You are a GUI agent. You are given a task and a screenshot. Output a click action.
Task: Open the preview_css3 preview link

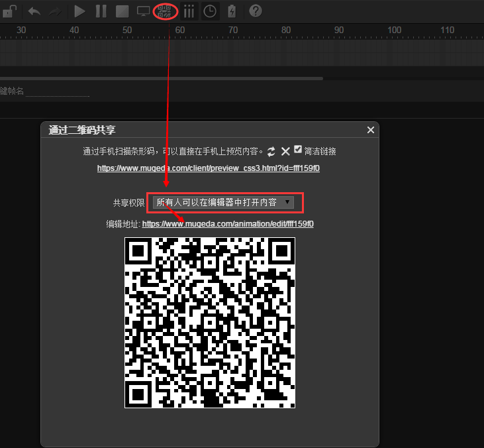click(209, 168)
